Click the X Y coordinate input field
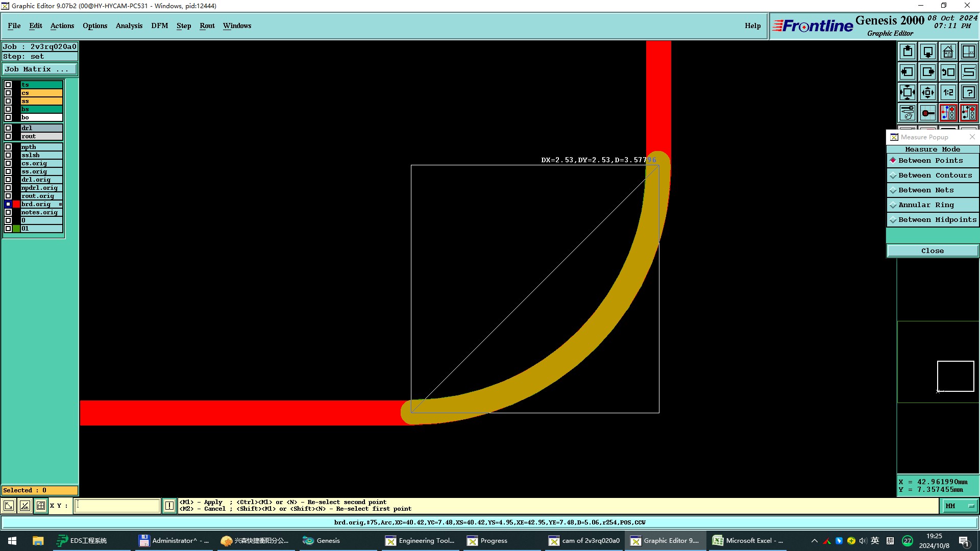Viewport: 980px width, 551px height. (x=117, y=506)
